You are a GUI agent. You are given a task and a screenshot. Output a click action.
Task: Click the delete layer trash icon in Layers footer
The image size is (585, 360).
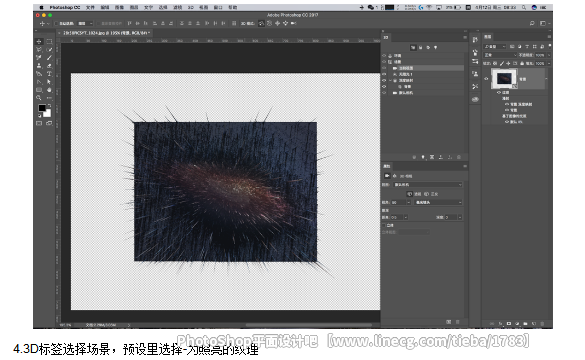pyautogui.click(x=542, y=324)
